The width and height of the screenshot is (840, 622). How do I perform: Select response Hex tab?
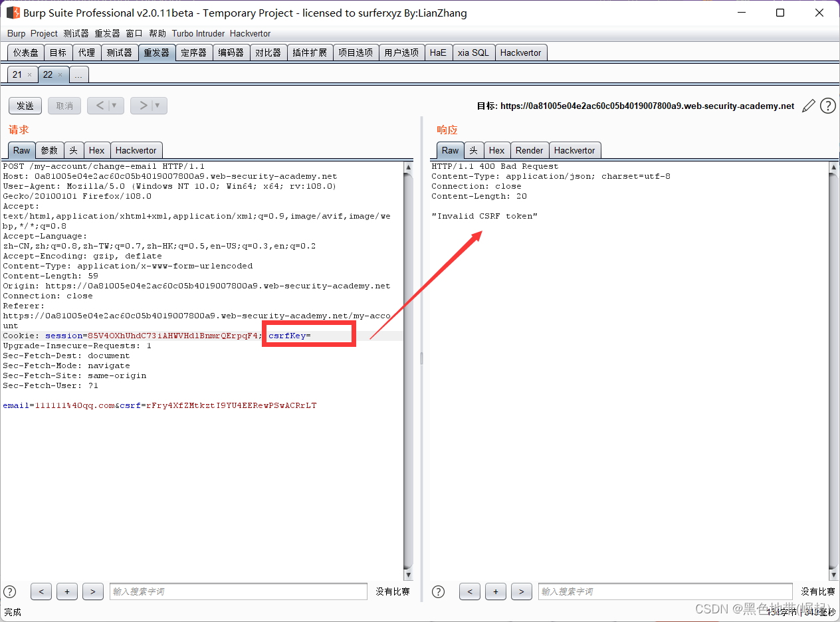(497, 150)
